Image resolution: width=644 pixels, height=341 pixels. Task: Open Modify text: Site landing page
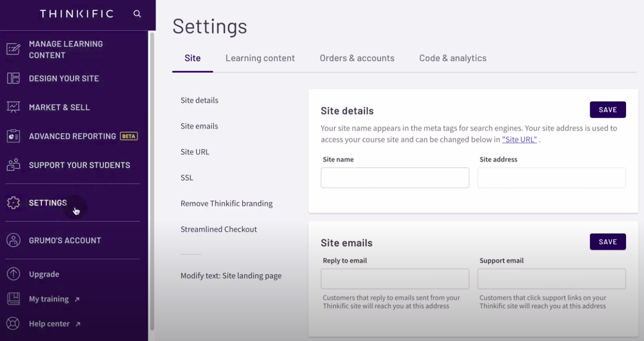[231, 276]
